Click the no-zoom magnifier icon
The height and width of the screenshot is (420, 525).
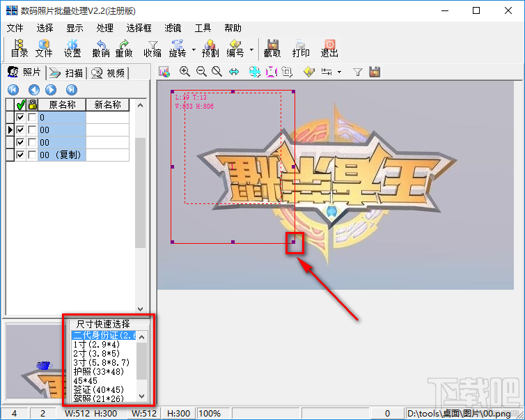[x=217, y=72]
